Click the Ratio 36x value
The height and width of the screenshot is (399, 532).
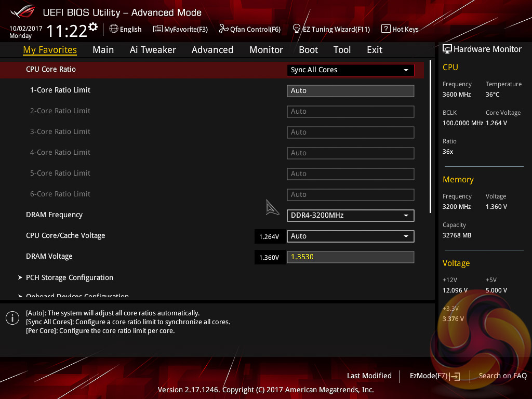[x=448, y=151]
